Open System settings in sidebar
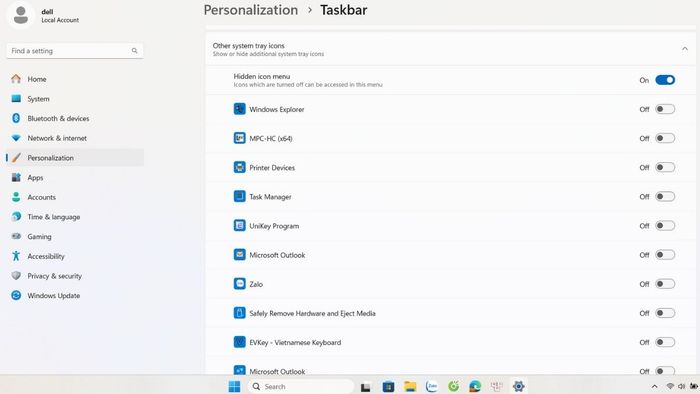Screen dimensions: 700x394 [x=75, y=99]
